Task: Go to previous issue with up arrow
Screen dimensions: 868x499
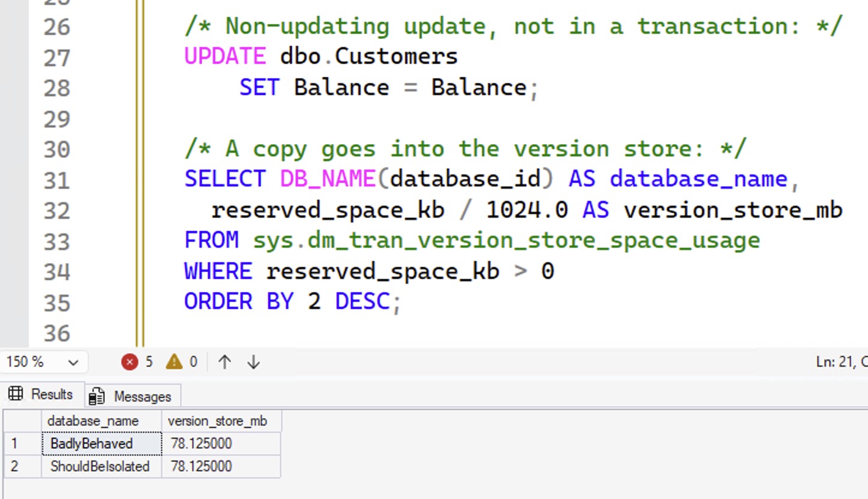Action: pos(225,362)
